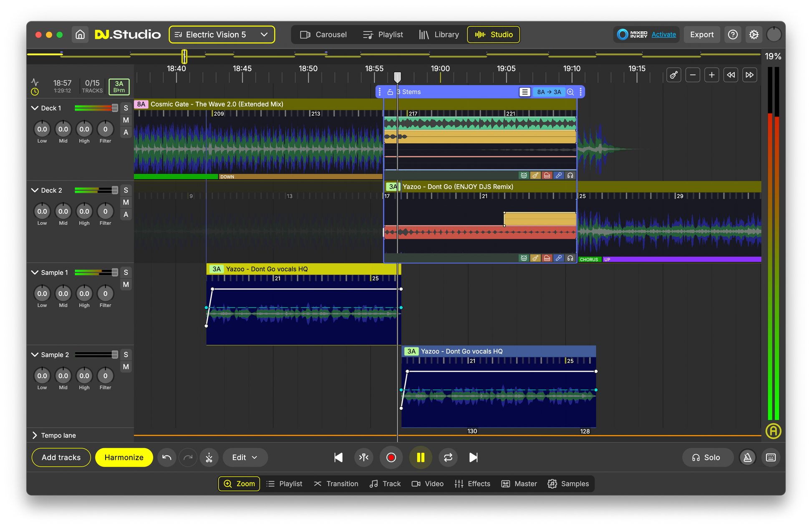Click the record button in transport controls

pos(391,457)
